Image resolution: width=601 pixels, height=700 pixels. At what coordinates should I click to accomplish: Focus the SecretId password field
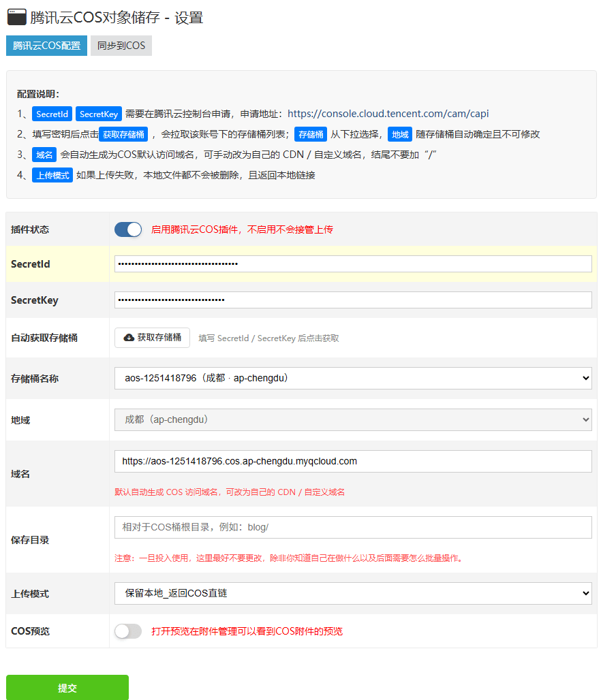353,264
